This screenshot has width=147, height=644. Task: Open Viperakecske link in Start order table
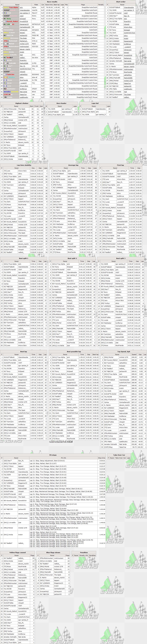coord(129,8)
